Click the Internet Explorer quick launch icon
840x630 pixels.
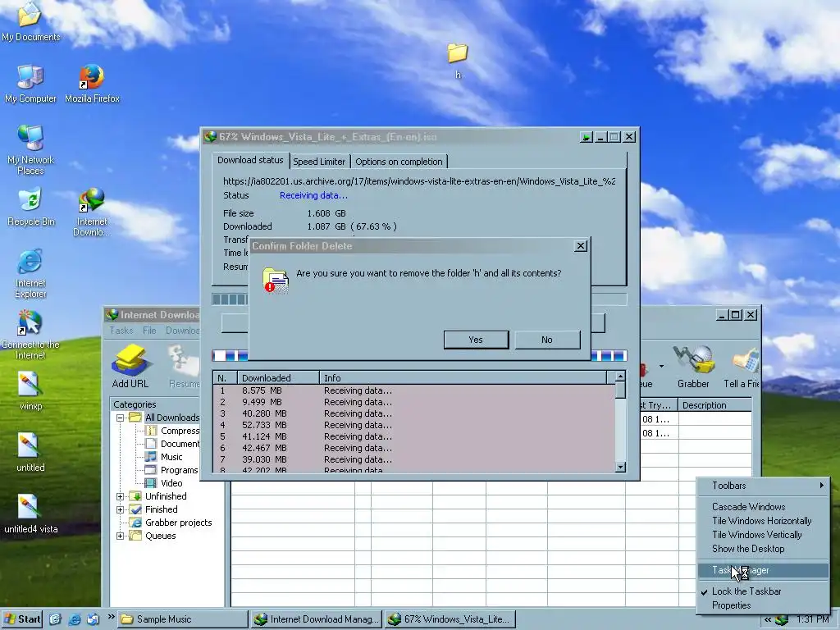click(75, 619)
